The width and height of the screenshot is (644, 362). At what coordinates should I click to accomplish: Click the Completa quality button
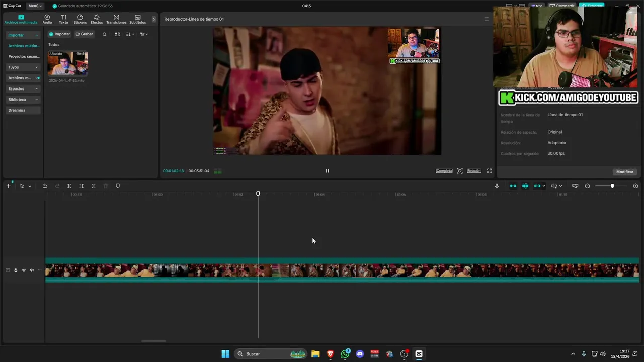click(x=444, y=171)
